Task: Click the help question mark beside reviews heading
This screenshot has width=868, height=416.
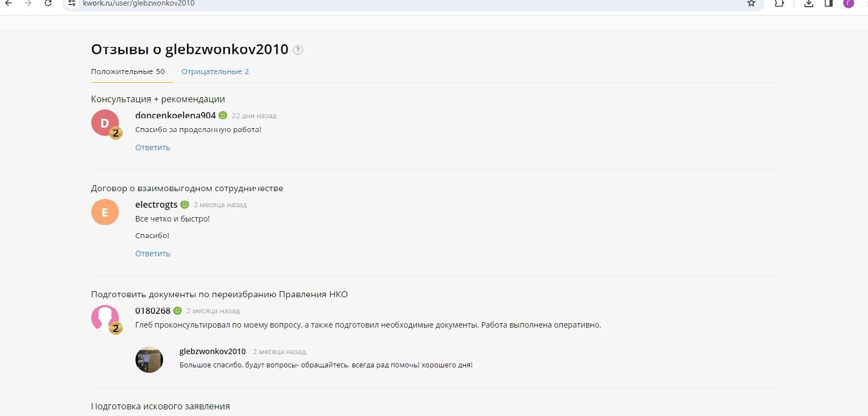Action: [298, 50]
